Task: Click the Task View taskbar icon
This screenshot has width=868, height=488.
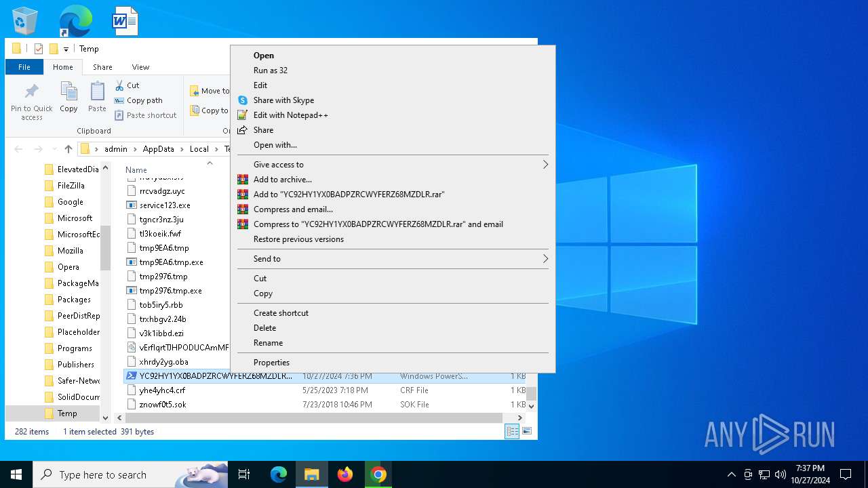Action: (244, 474)
